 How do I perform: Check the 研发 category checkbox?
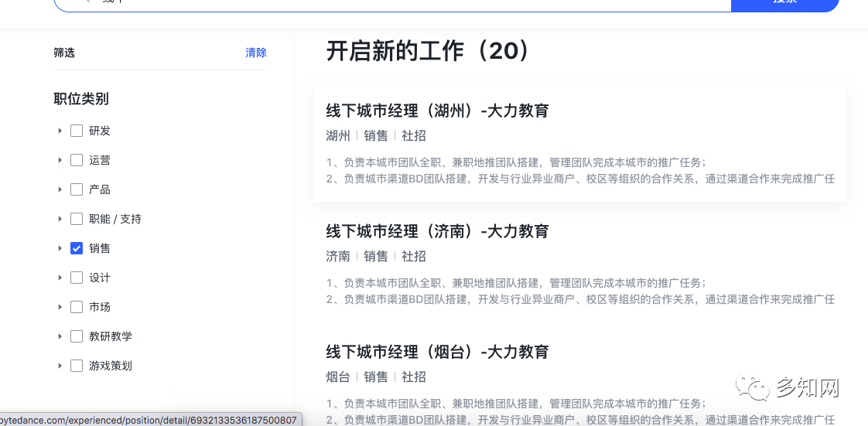click(x=77, y=131)
